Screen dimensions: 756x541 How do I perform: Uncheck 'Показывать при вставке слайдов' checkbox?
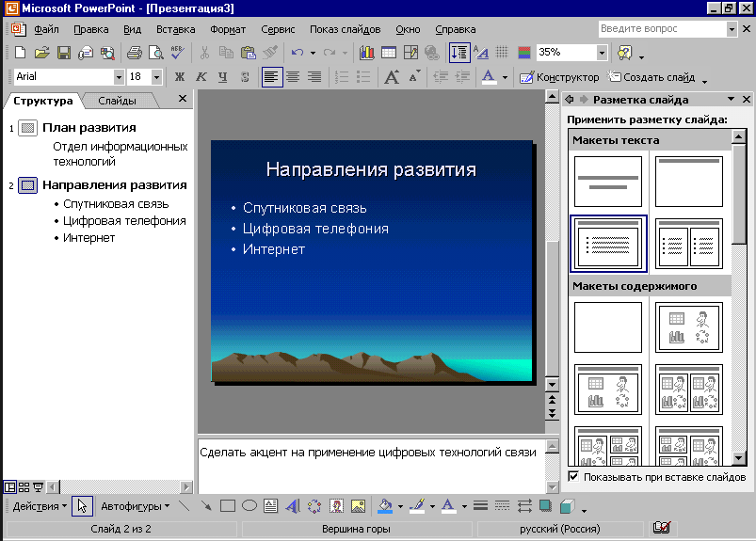point(573,476)
